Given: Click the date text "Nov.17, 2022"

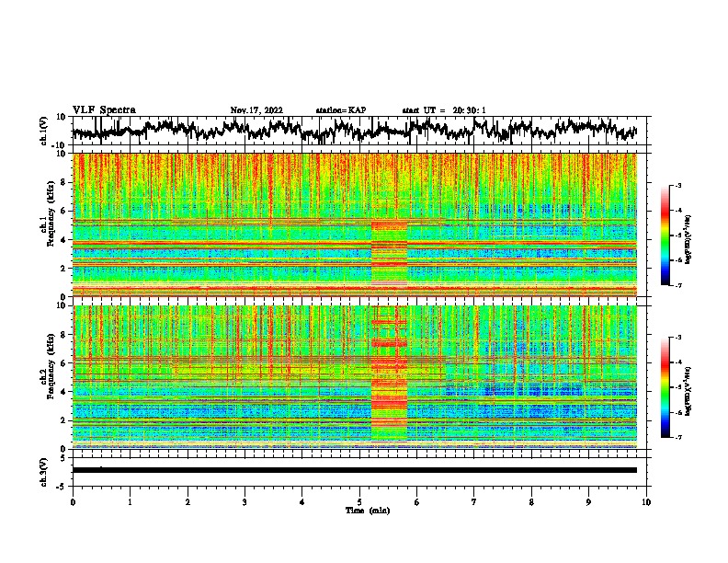Looking at the screenshot, I should click(256, 110).
